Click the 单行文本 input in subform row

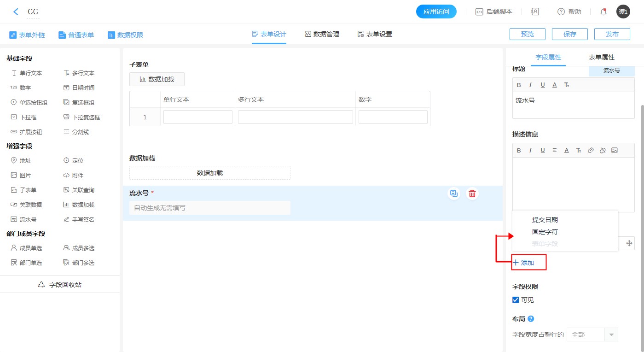[x=197, y=117]
